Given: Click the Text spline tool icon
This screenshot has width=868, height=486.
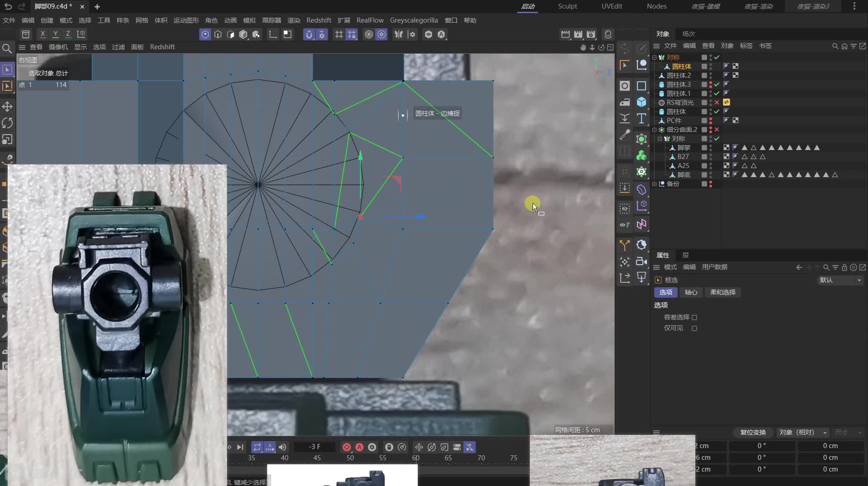Looking at the screenshot, I should (642, 119).
